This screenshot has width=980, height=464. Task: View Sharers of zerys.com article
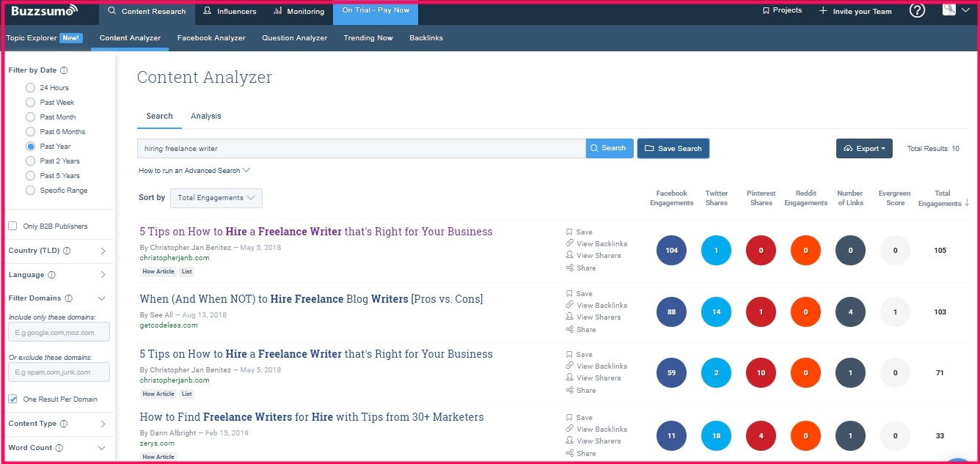[593, 441]
